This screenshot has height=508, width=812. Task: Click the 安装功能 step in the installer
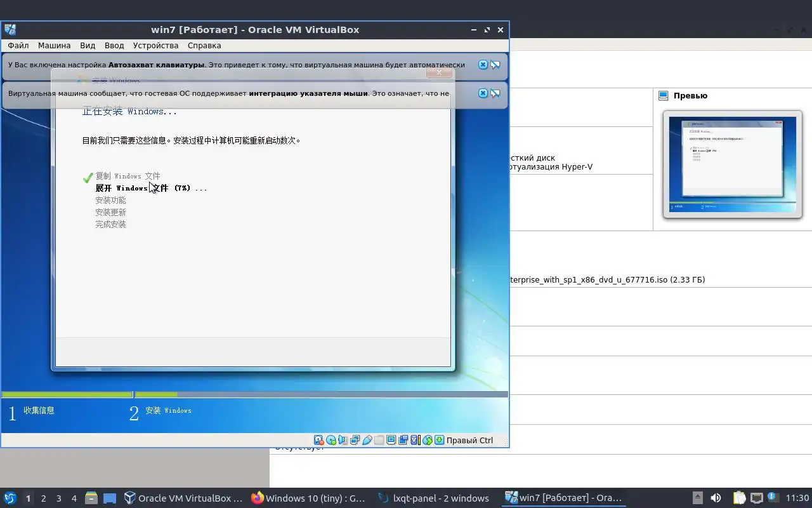(x=110, y=200)
